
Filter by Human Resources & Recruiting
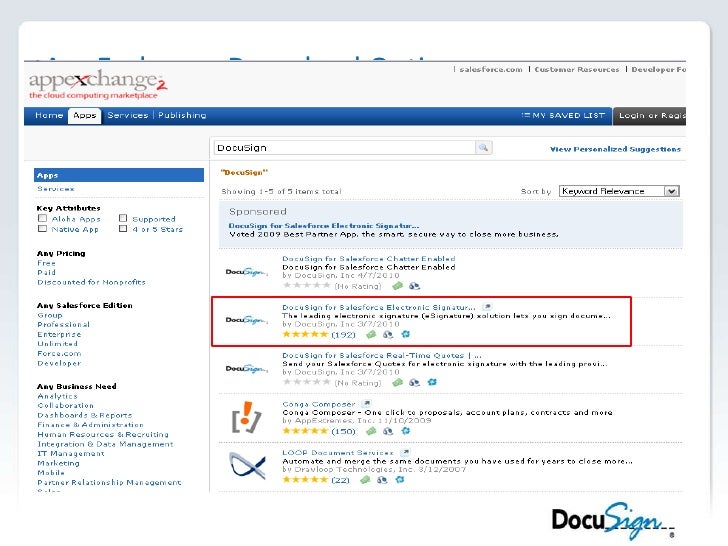103,435
